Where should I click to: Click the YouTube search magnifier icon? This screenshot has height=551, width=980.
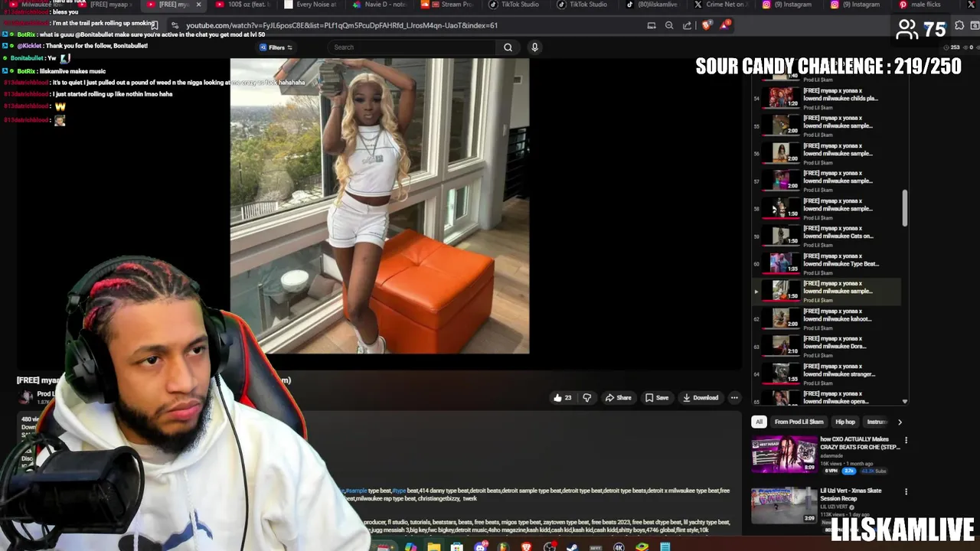click(508, 47)
